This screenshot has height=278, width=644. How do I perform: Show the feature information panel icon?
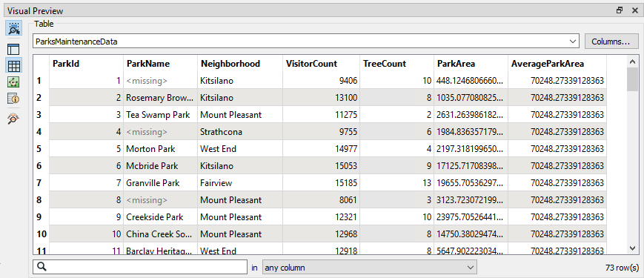13,99
